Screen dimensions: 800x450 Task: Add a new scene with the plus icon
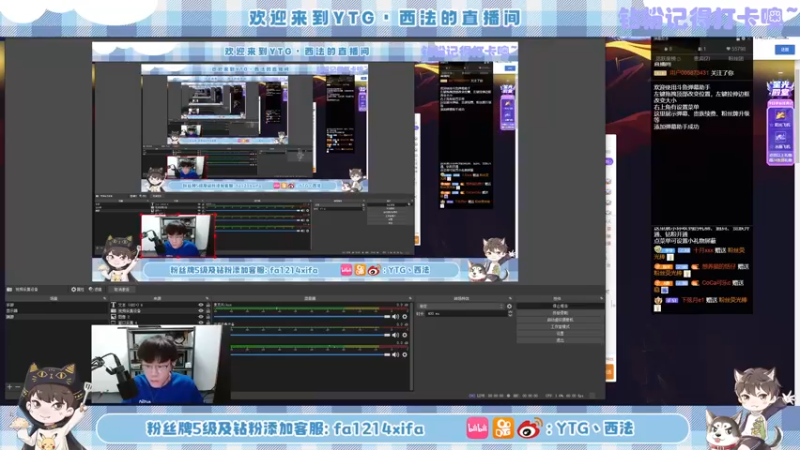click(x=9, y=387)
